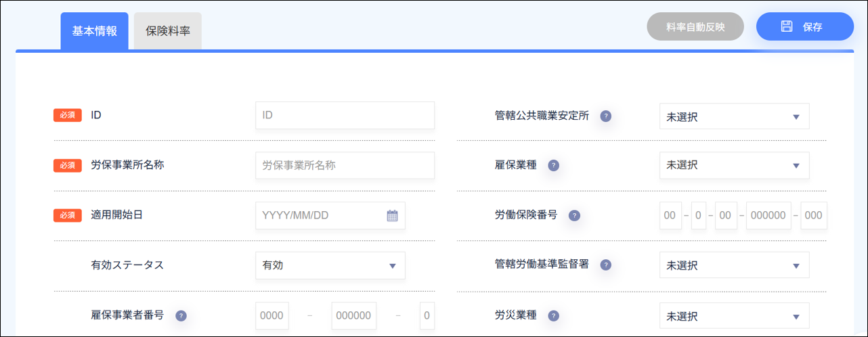Viewport: 868px width, 337px height.
Task: Focus the single-digit 労働保険番号 box (0)
Action: (x=699, y=216)
